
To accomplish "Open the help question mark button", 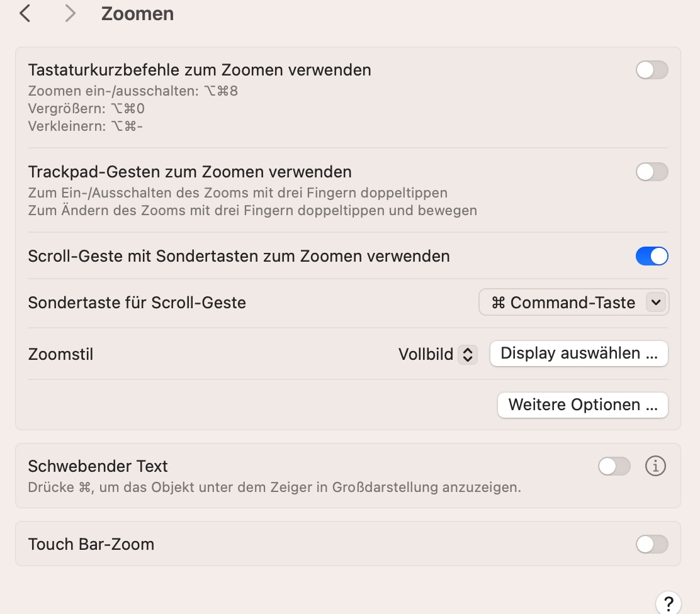I will (669, 603).
